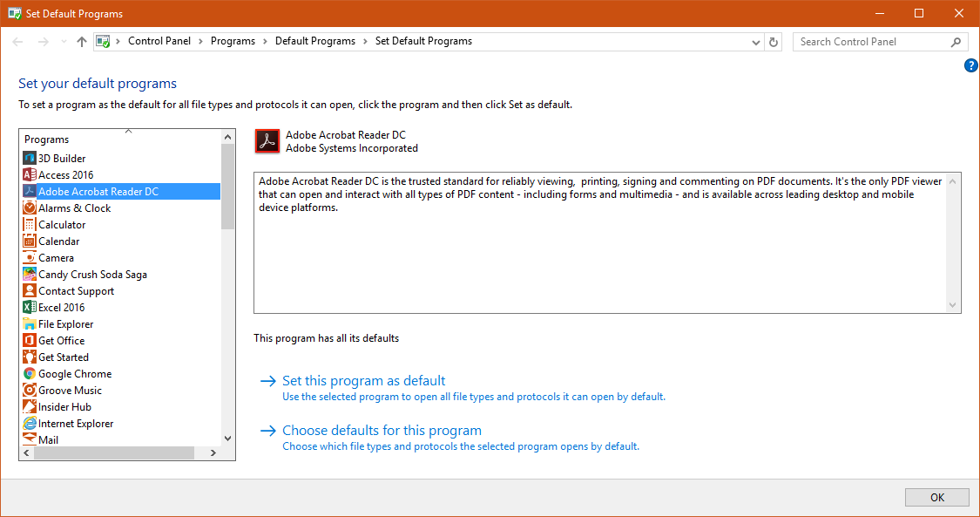The width and height of the screenshot is (980, 517).
Task: Click the Programs list horizontal scrollbar thumb
Action: point(113,452)
